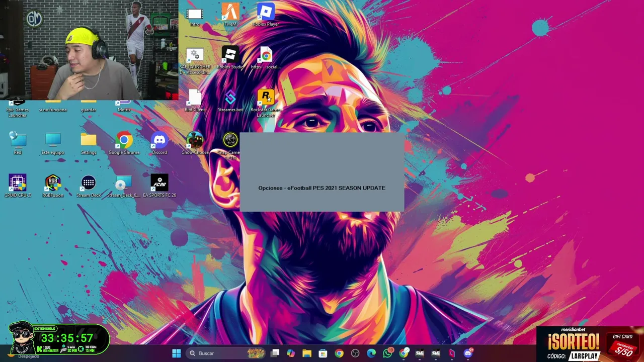This screenshot has height=362, width=644.
Task: Launch the Choo-Choose game shortcut
Action: point(195,140)
